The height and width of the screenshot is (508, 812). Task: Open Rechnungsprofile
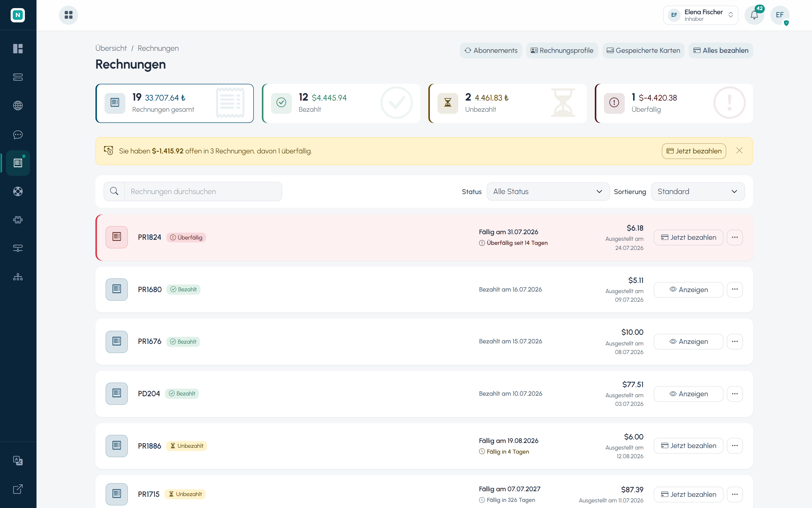[562, 50]
